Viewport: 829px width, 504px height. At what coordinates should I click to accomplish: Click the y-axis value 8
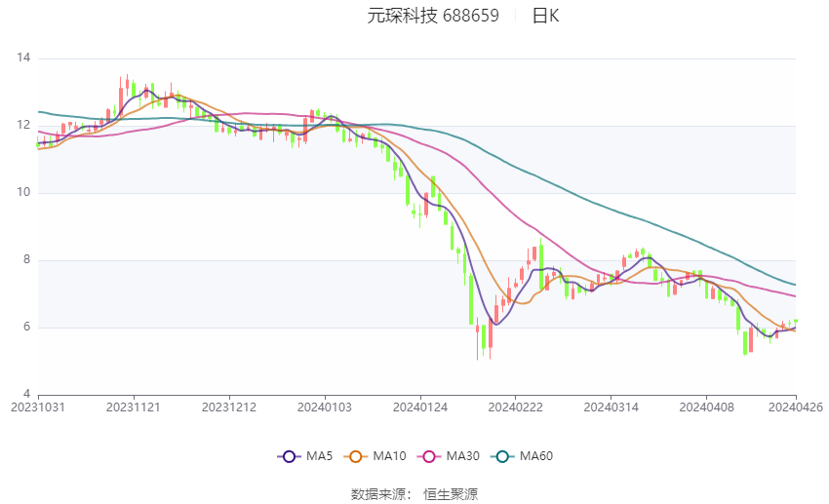coord(27,260)
